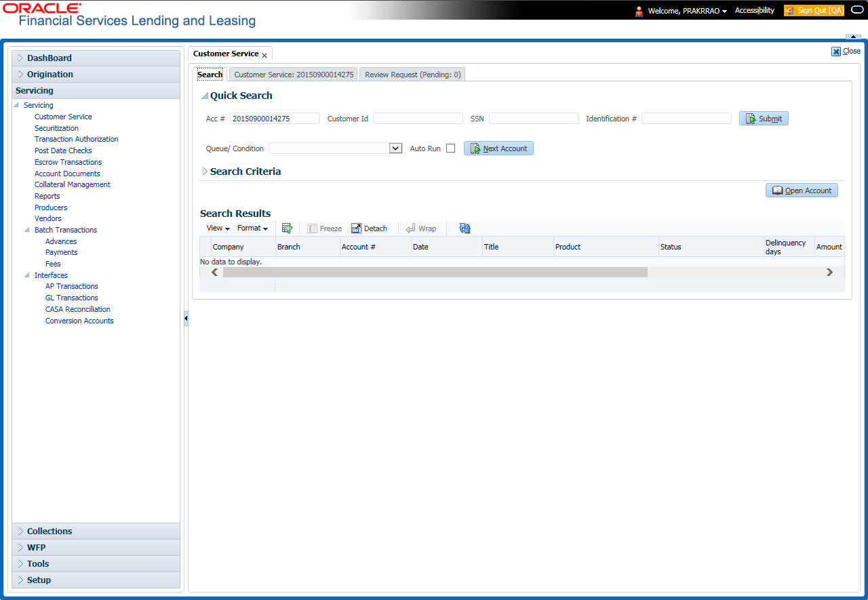The width and height of the screenshot is (868, 600).
Task: Click the Next Account button
Action: pos(498,148)
